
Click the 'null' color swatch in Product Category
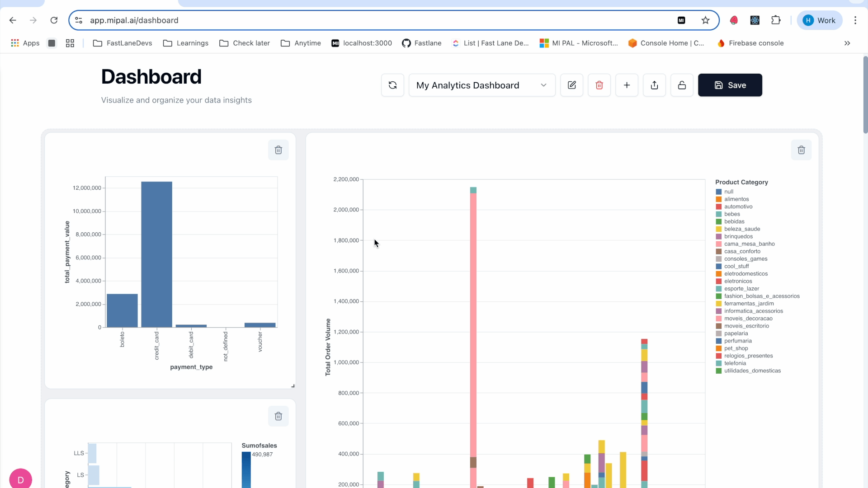(x=719, y=191)
